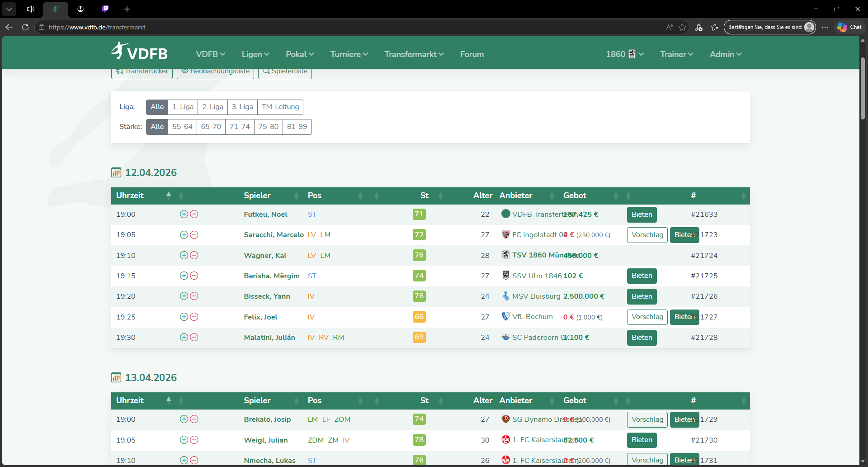The height and width of the screenshot is (467, 868).
Task: Click minus icon for Saracchi, Marcelo
Action: pos(194,235)
